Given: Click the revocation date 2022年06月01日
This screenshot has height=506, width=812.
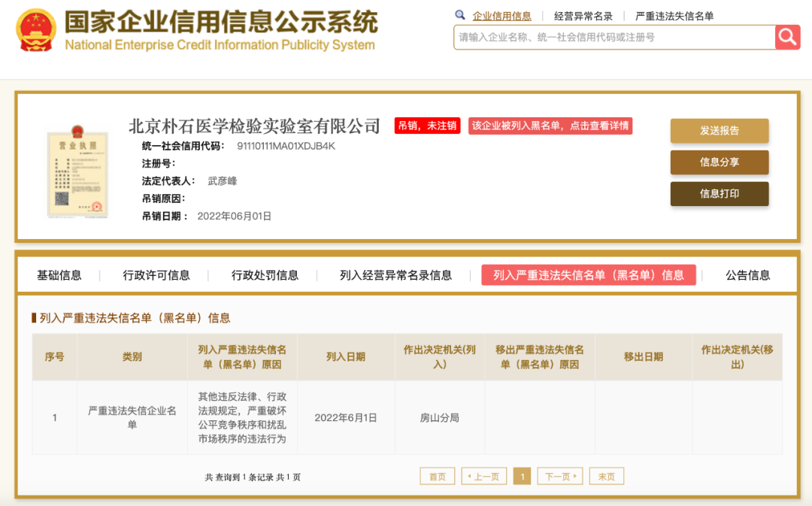Looking at the screenshot, I should point(234,216).
